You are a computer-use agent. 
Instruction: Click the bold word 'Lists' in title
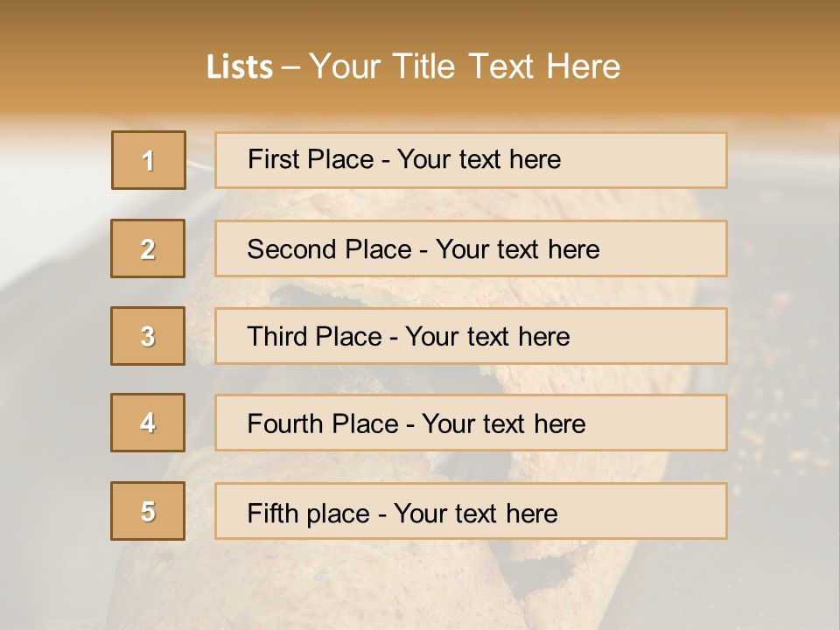tap(240, 67)
